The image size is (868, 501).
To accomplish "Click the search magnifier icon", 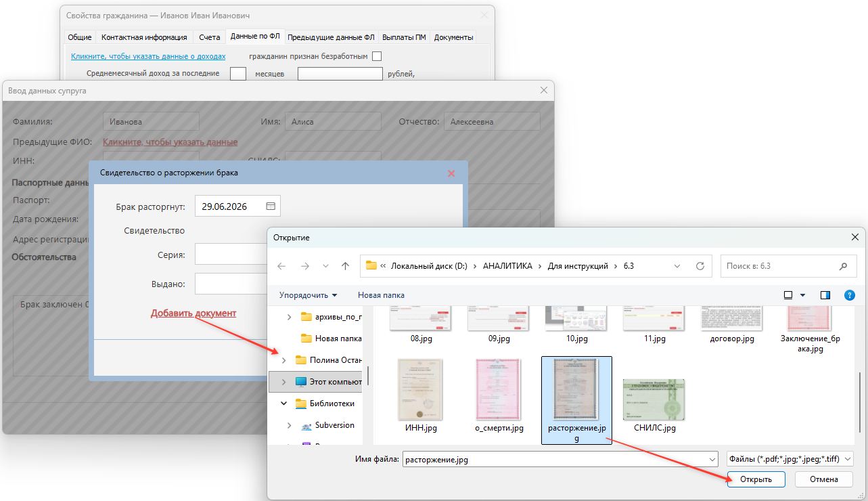I will click(x=843, y=266).
